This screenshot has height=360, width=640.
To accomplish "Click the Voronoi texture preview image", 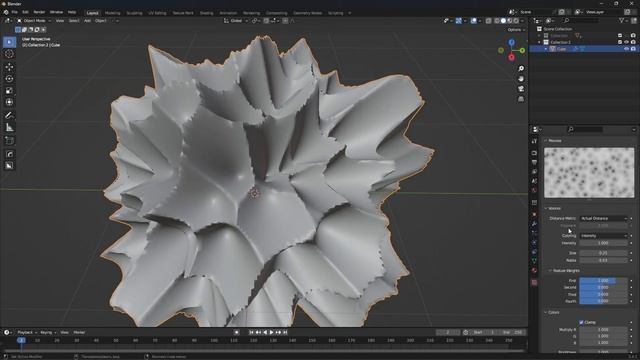I will [x=589, y=173].
